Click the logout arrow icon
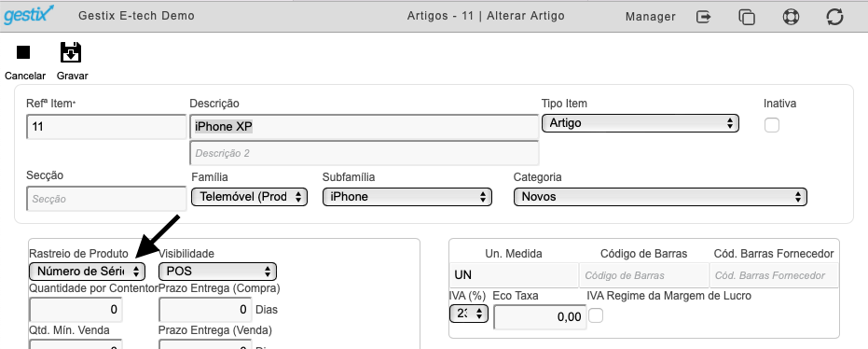Screen dimensions: 868x349 [704, 17]
